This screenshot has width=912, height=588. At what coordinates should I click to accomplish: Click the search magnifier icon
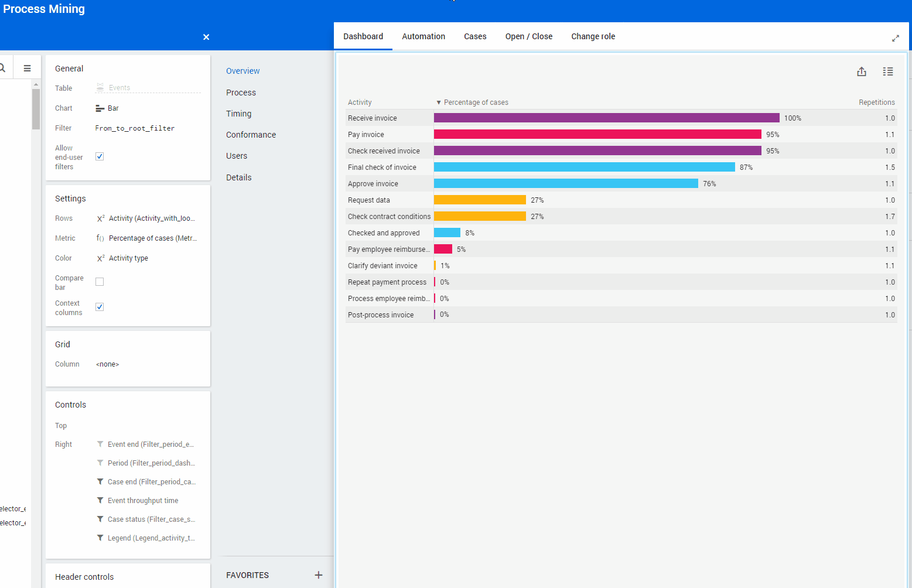(x=3, y=68)
